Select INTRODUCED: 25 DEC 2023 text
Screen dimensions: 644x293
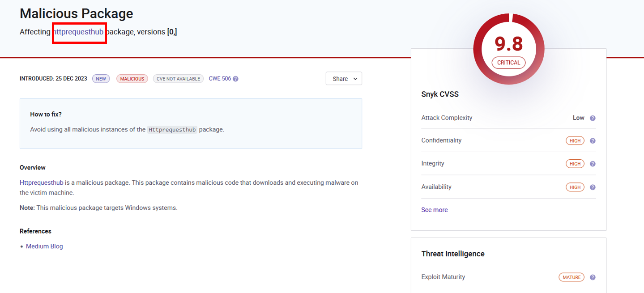click(53, 79)
